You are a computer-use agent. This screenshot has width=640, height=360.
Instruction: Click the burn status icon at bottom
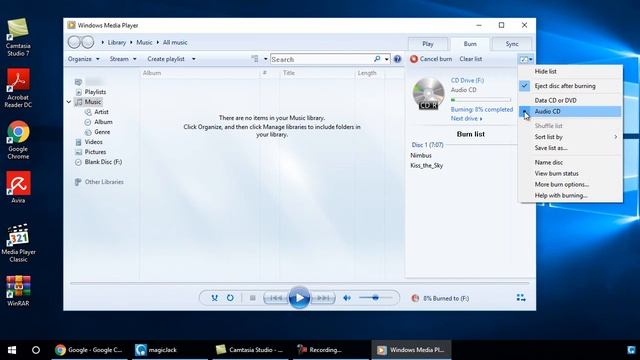click(415, 298)
